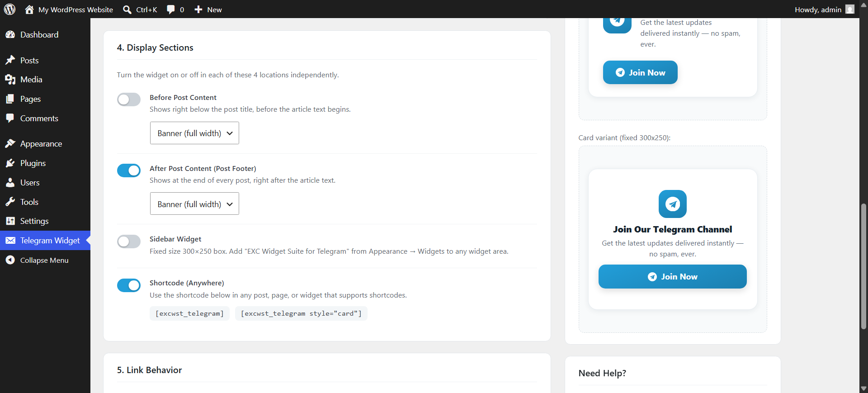The image size is (868, 393).
Task: Turn on the Sidebar Widget toggle
Action: pos(129,241)
